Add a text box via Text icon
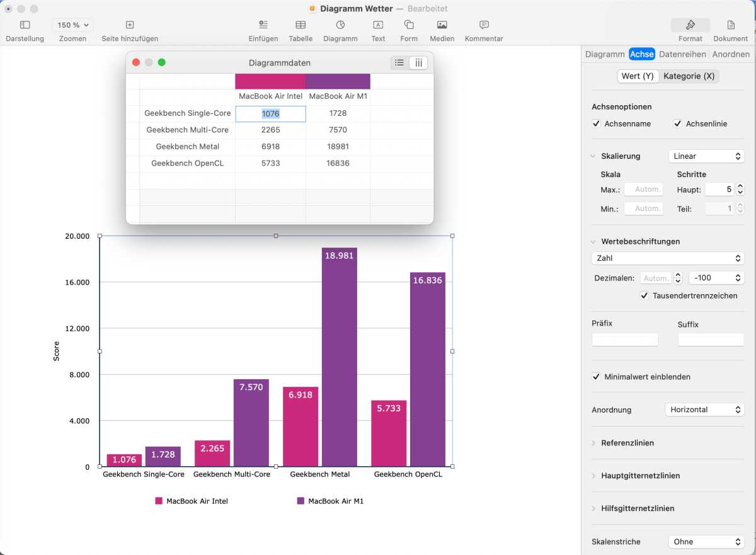 (378, 25)
